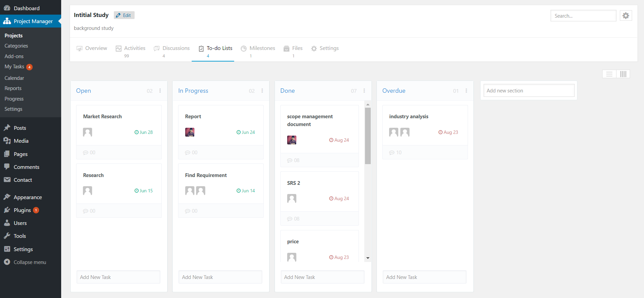The height and width of the screenshot is (298, 644).
Task: Click the Done column scroll down arrow
Action: click(x=368, y=258)
